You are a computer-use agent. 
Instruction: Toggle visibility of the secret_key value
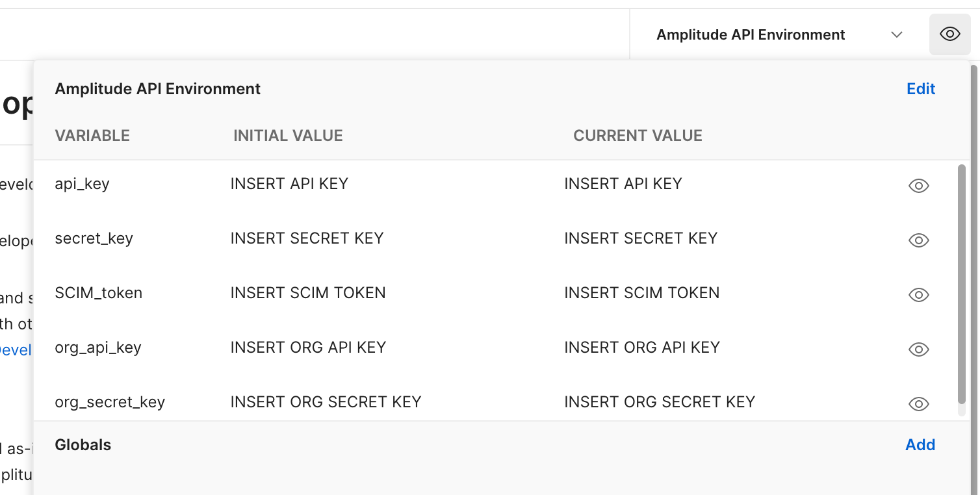[x=918, y=240]
